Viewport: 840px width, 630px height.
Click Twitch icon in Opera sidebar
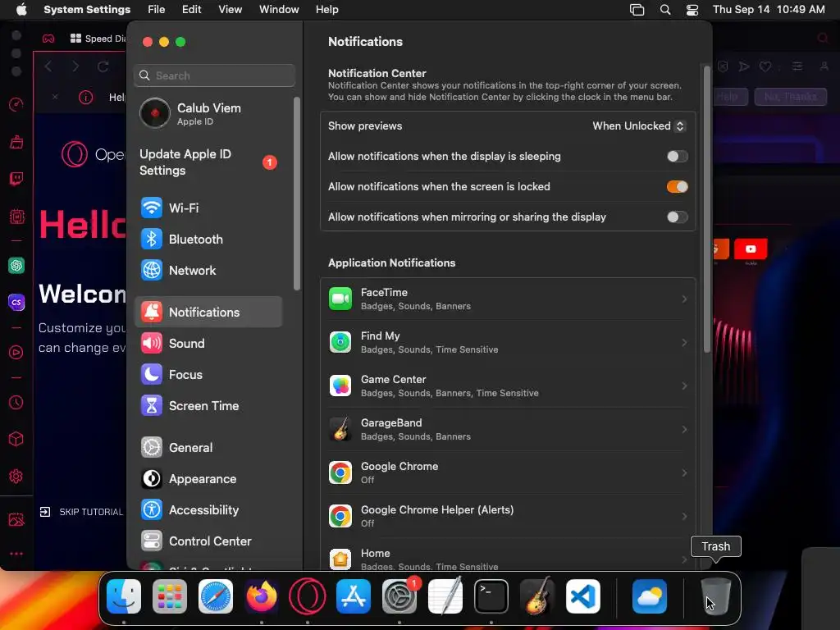point(16,179)
